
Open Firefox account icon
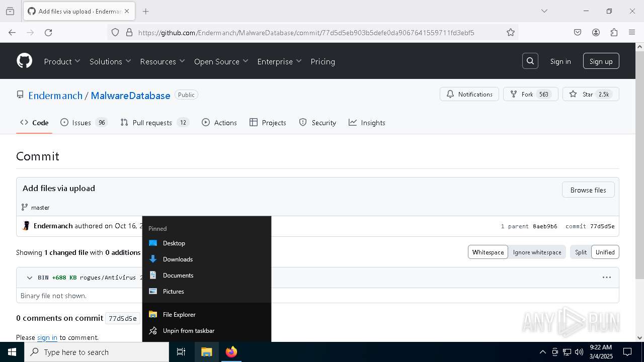(596, 32)
